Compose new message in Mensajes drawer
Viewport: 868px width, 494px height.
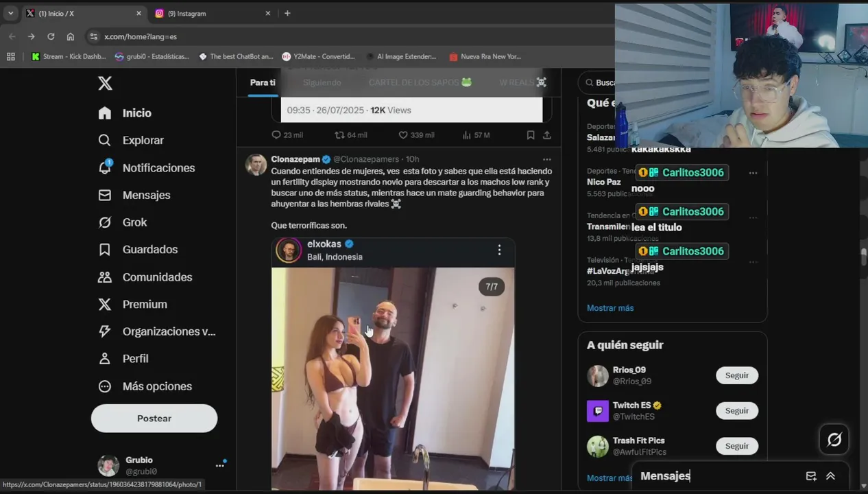pyautogui.click(x=811, y=476)
